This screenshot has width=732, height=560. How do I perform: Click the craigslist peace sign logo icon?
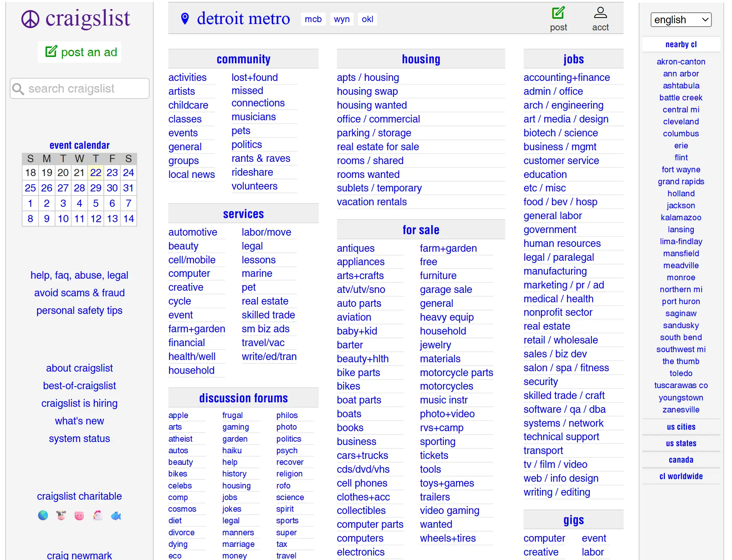pos(30,19)
